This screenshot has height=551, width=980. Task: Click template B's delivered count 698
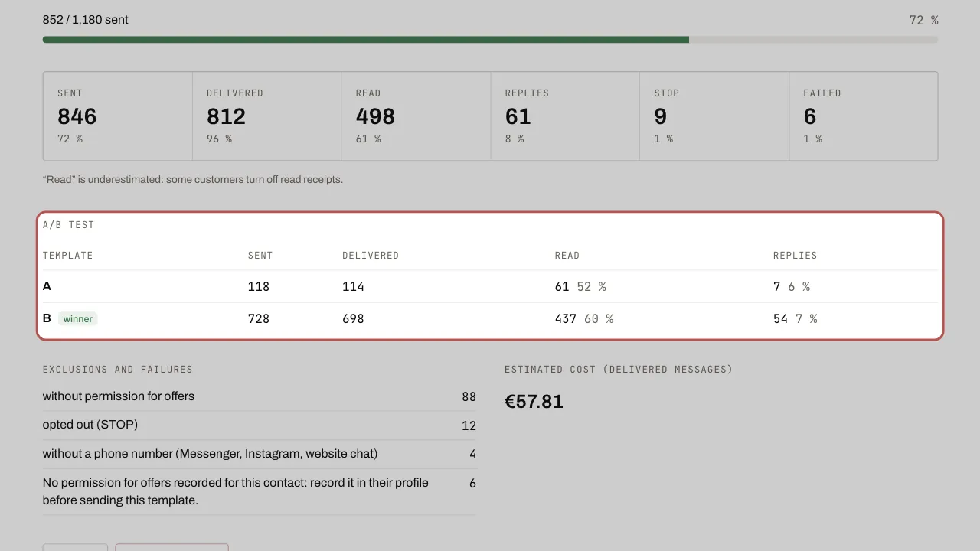pos(353,319)
